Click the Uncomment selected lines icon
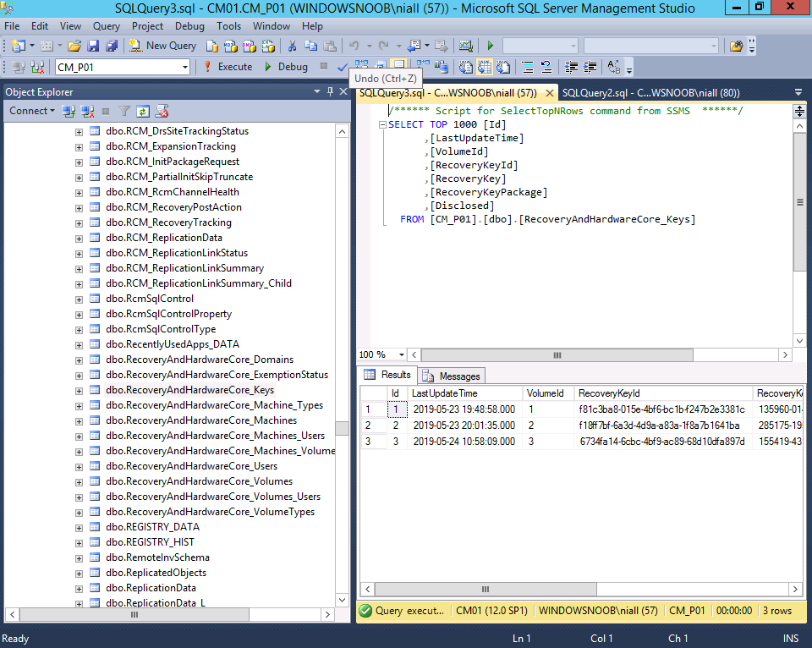 [546, 67]
